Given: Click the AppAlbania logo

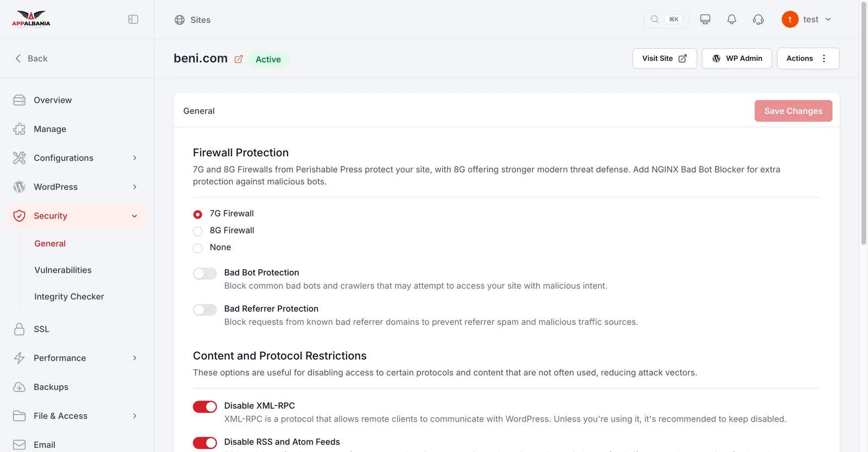Looking at the screenshot, I should point(31,19).
